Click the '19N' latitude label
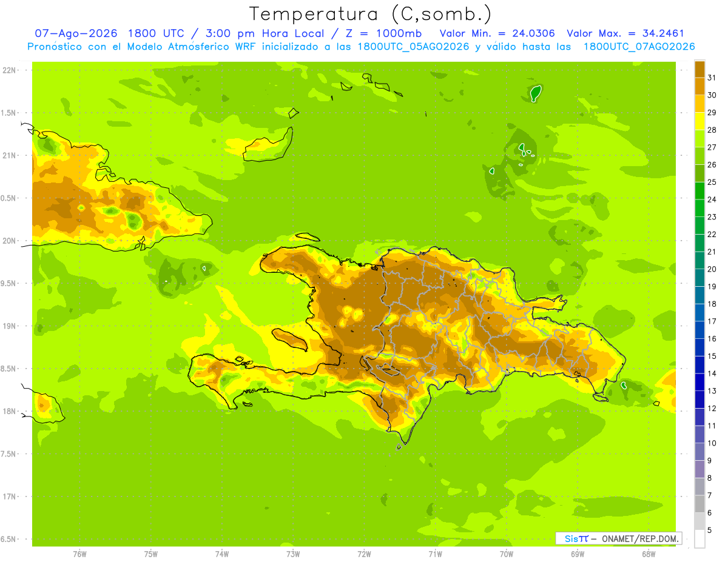728x562 pixels. pos(10,326)
